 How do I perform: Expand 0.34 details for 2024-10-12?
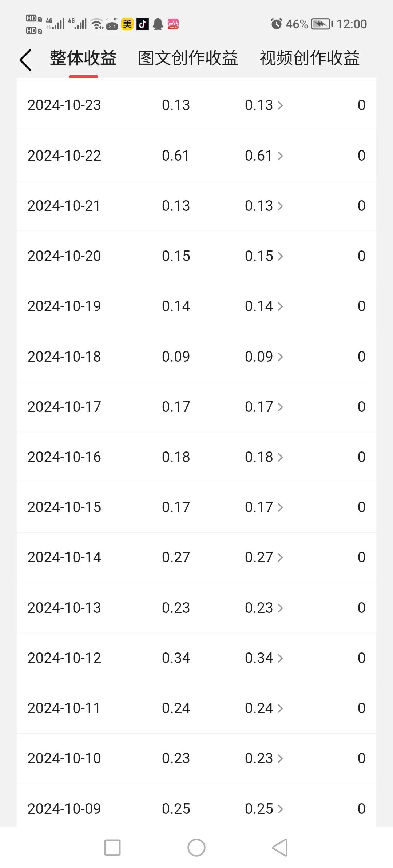[264, 658]
